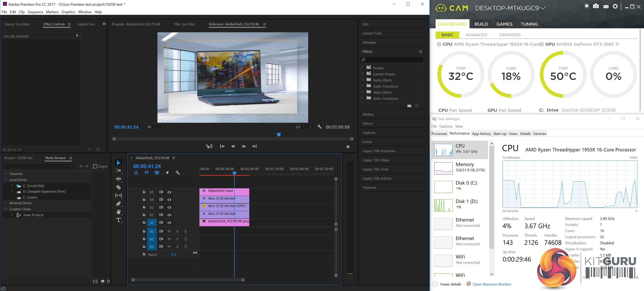Click the wrench settings icon in the Reference monitor

pos(319,127)
